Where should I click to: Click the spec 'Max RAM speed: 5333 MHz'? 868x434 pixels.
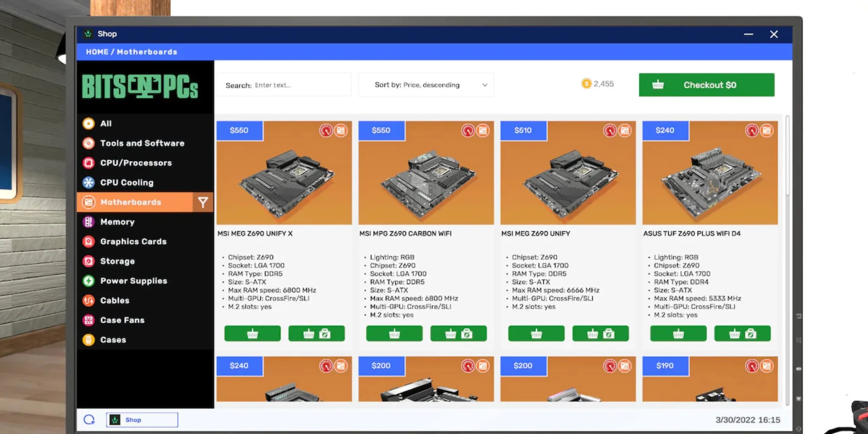(697, 299)
